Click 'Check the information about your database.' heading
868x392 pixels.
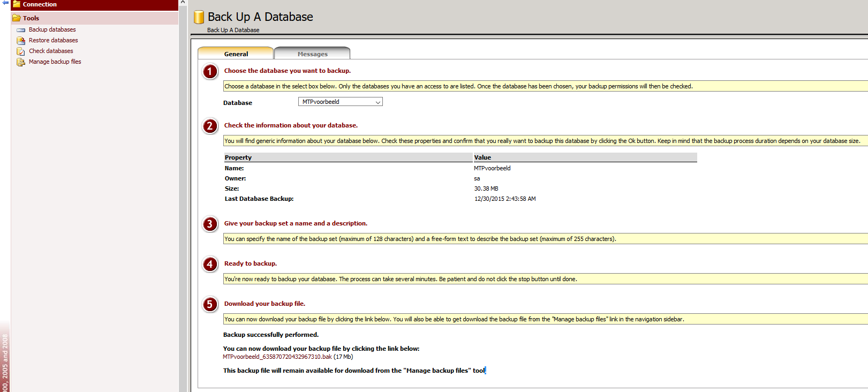tap(291, 125)
